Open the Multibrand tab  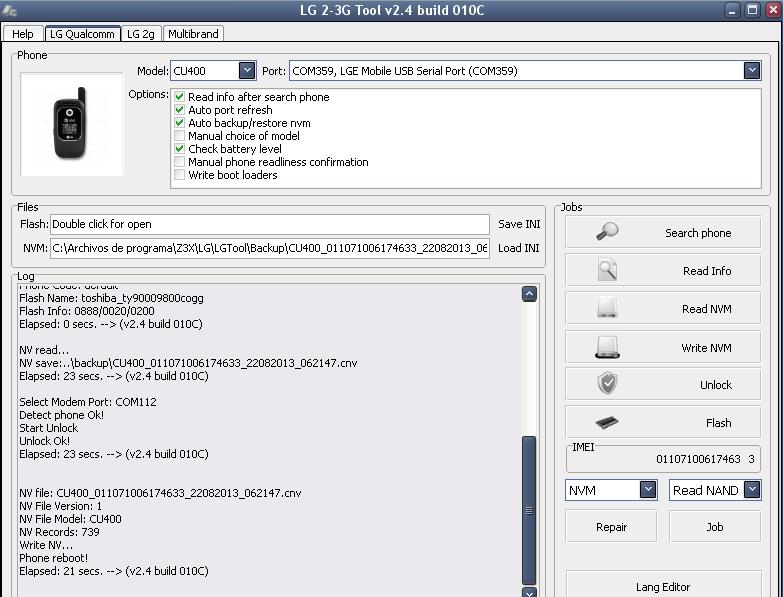click(x=193, y=34)
